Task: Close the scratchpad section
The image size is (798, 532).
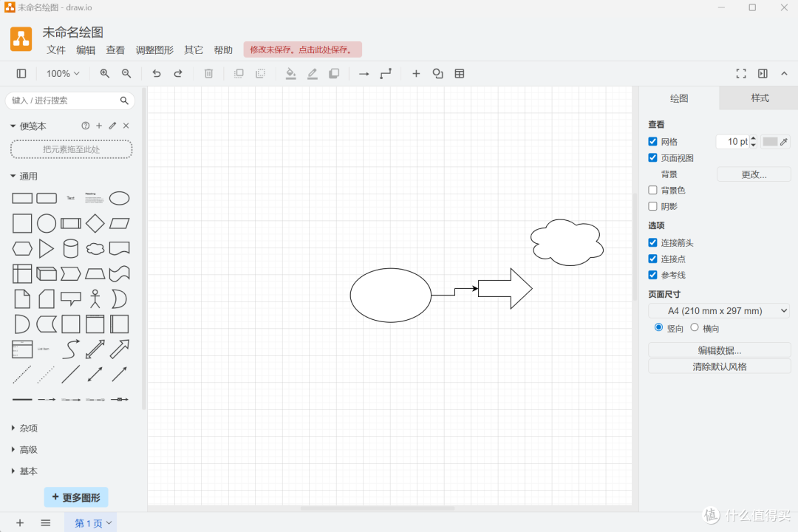Action: (126, 126)
